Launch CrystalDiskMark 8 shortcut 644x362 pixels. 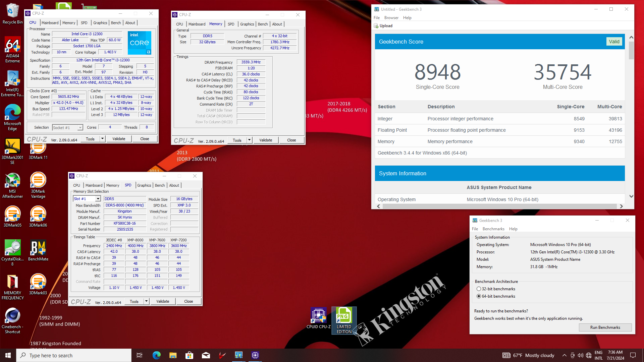tap(12, 253)
